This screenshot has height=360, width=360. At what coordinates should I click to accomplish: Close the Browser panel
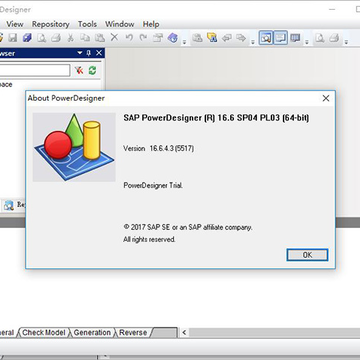click(99, 53)
